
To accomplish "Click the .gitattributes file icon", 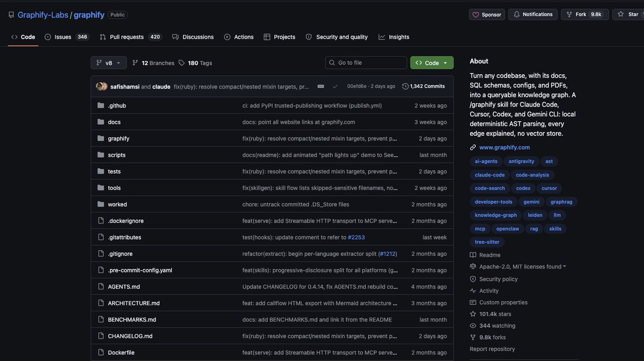I will 101,237.
